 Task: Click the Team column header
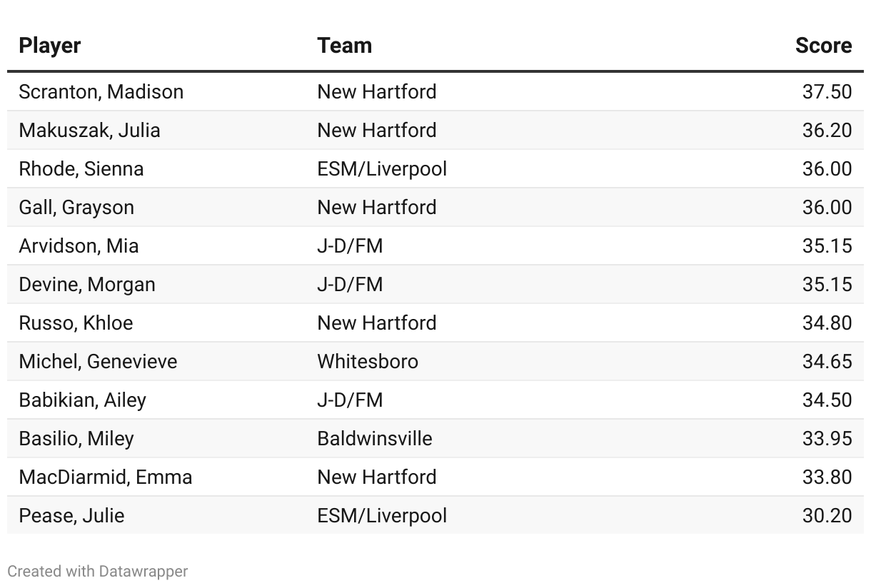click(344, 46)
